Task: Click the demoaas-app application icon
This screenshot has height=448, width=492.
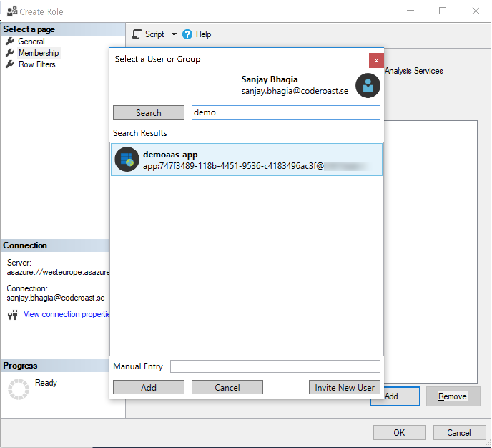Action: (127, 160)
